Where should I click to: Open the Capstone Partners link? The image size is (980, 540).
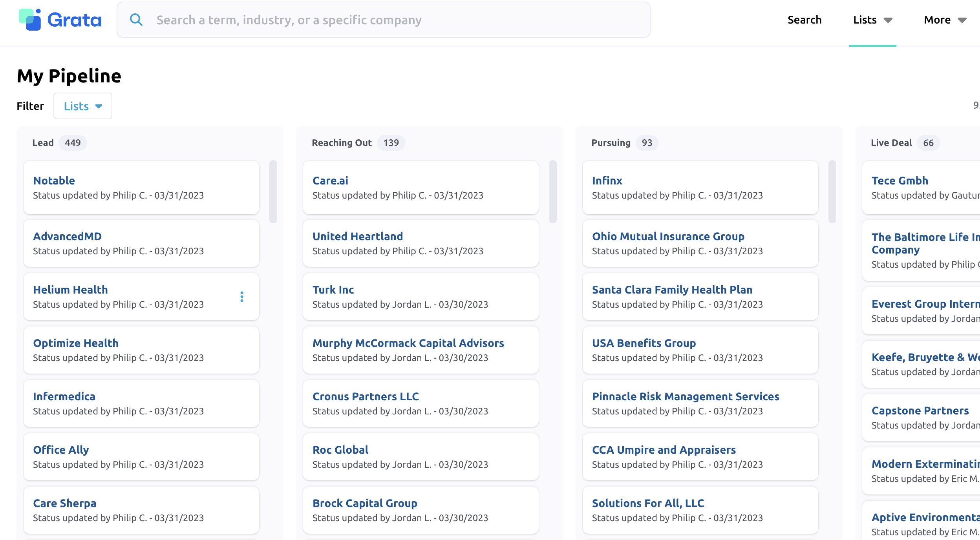pos(920,410)
